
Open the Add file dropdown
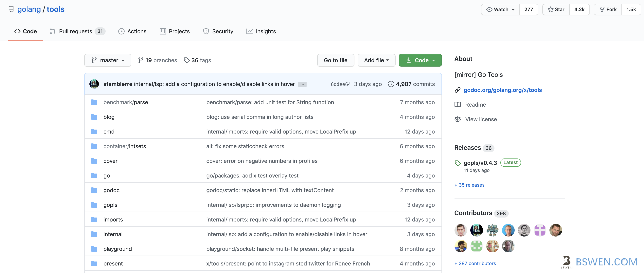(x=376, y=60)
